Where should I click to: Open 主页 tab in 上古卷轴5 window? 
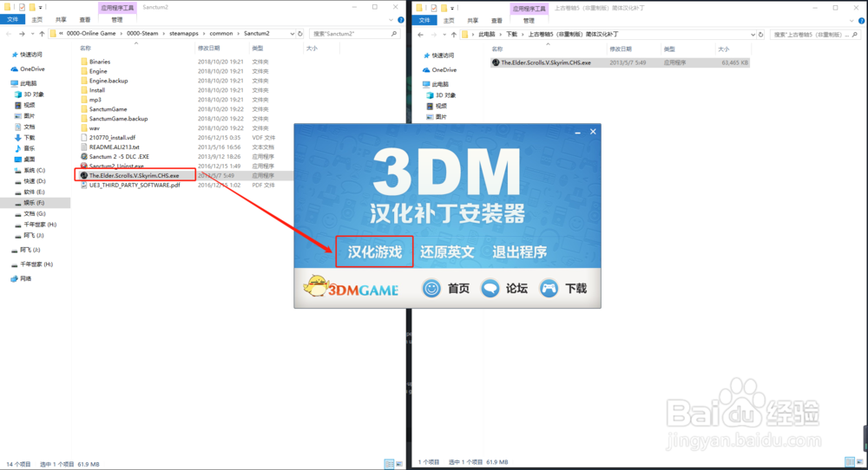pos(449,21)
